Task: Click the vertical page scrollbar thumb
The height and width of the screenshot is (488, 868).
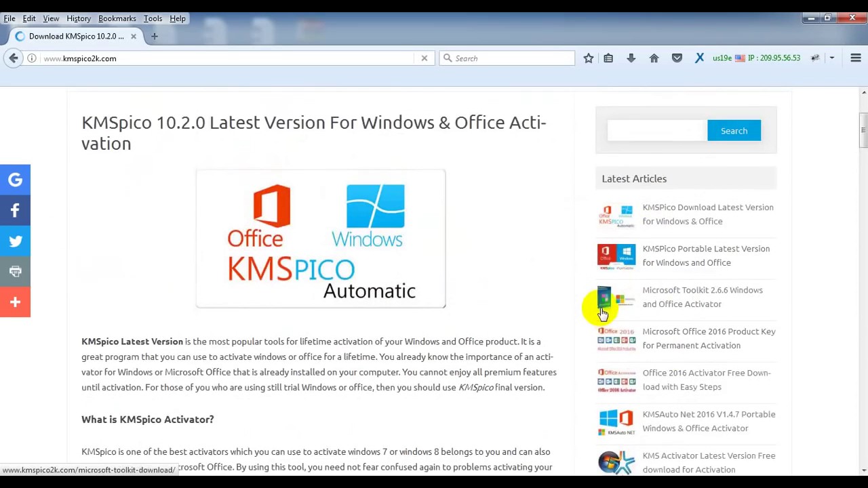Action: click(x=863, y=130)
